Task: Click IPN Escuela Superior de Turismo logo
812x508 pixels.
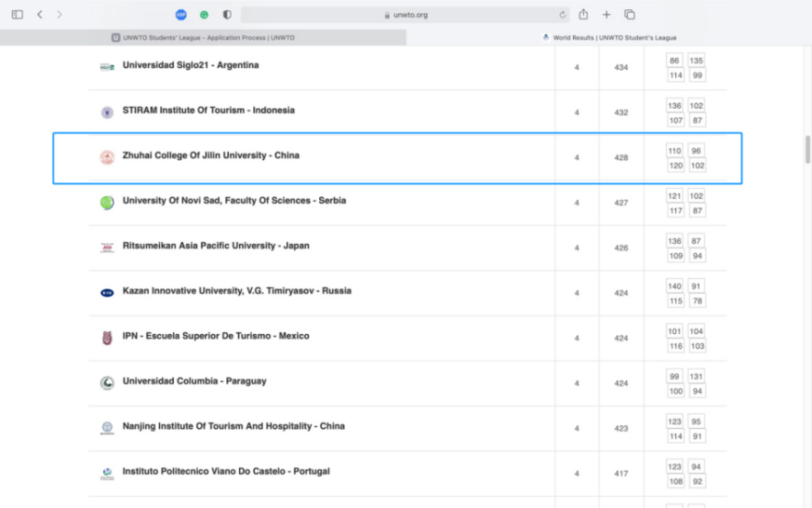Action: [x=107, y=338]
